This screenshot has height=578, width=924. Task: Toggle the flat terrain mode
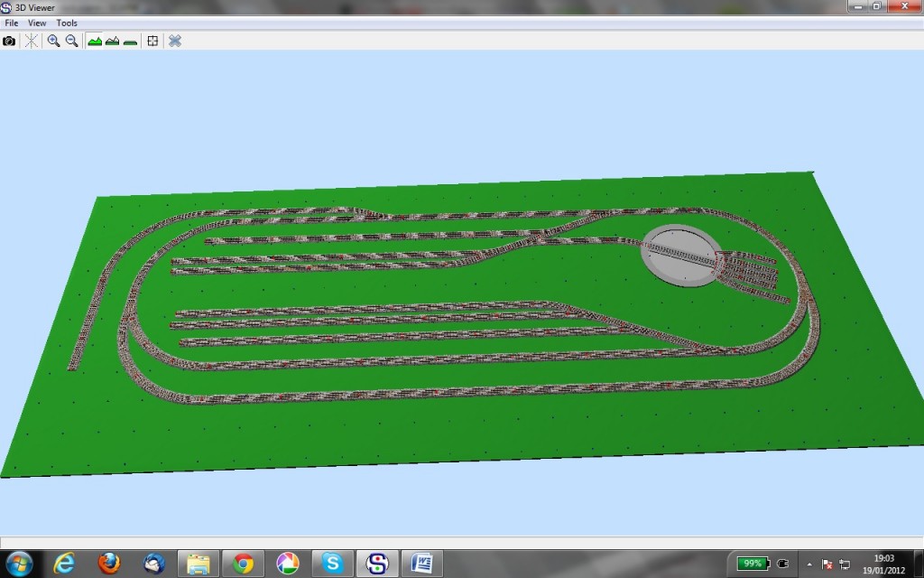point(130,41)
